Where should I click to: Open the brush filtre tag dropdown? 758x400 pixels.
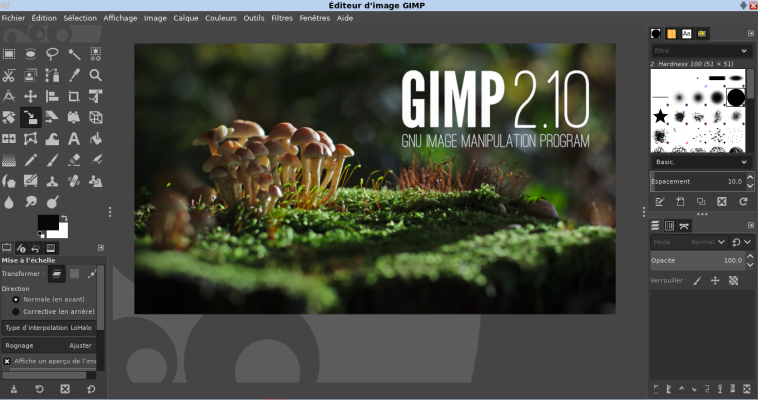click(x=743, y=51)
